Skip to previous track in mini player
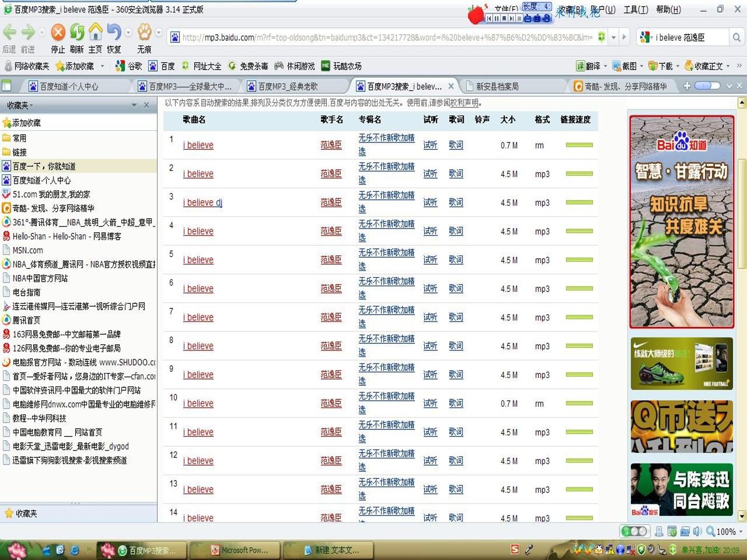The height and width of the screenshot is (560, 747). (489, 18)
